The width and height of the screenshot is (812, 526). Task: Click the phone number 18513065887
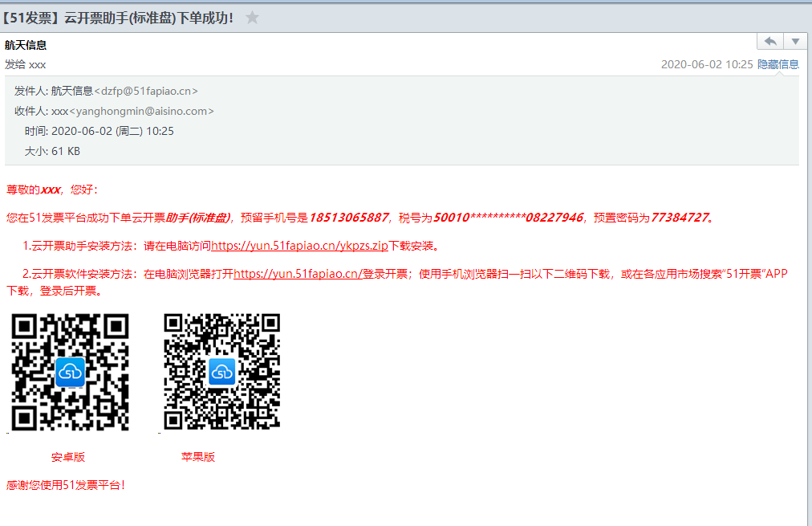coord(348,218)
